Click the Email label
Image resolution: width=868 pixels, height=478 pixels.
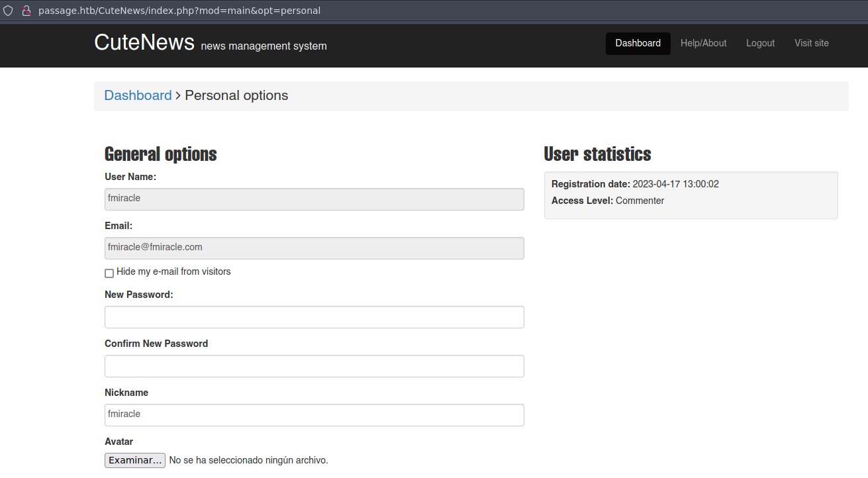click(119, 226)
